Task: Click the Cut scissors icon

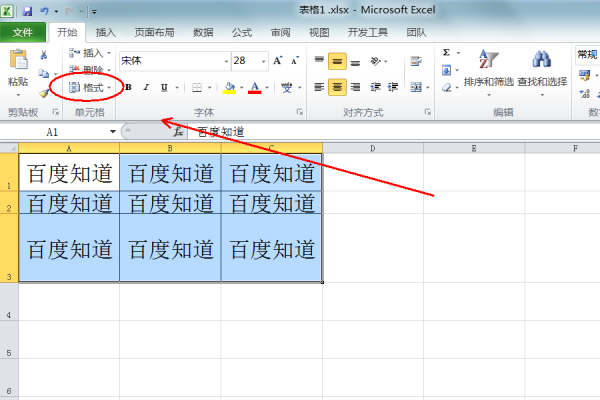Action: (44, 55)
